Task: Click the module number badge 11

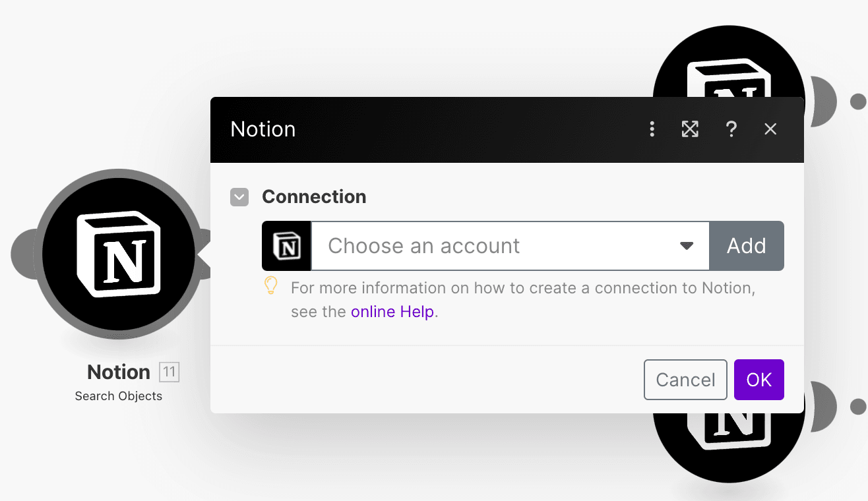Action: point(170,372)
